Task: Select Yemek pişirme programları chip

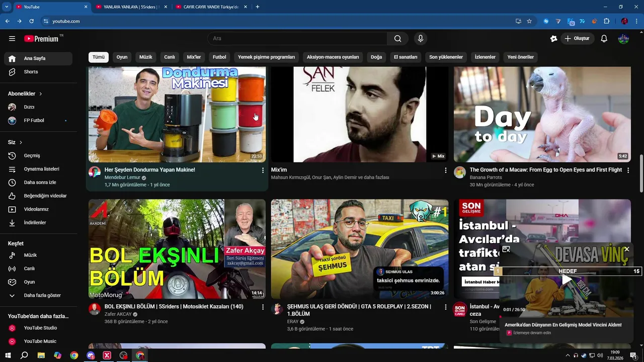Action: (x=267, y=57)
